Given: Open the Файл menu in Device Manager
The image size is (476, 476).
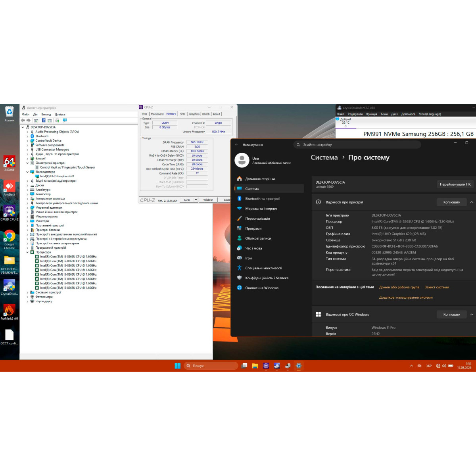Looking at the screenshot, I should pyautogui.click(x=26, y=114).
